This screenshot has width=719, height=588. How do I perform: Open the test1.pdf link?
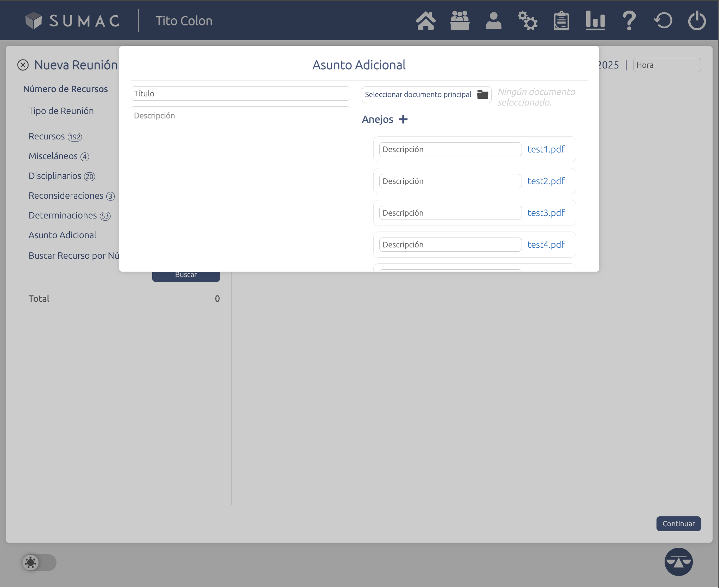546,149
